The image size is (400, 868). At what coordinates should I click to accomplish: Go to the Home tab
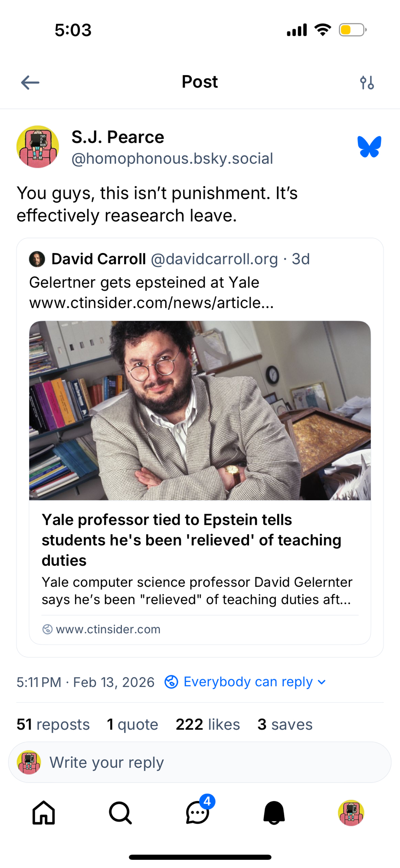coord(44,812)
